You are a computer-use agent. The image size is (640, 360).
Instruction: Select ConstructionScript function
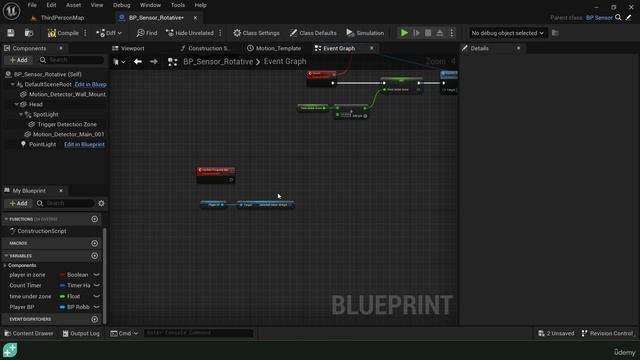pyautogui.click(x=42, y=231)
